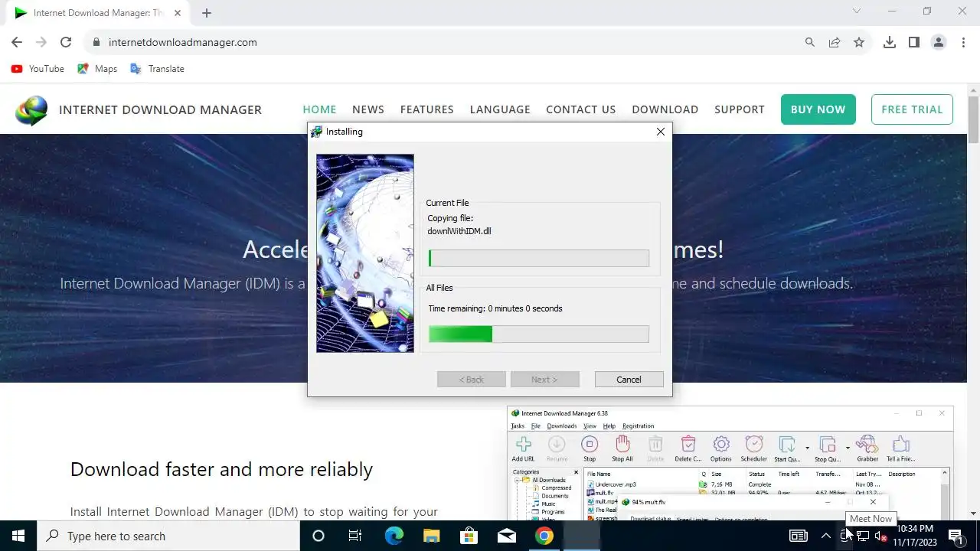Reload the current page

tap(66, 42)
